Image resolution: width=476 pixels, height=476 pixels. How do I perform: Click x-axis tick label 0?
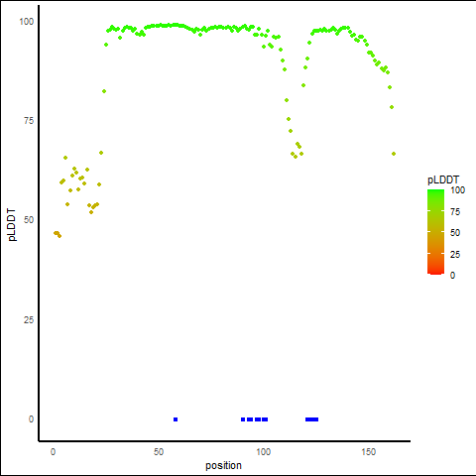click(53, 452)
